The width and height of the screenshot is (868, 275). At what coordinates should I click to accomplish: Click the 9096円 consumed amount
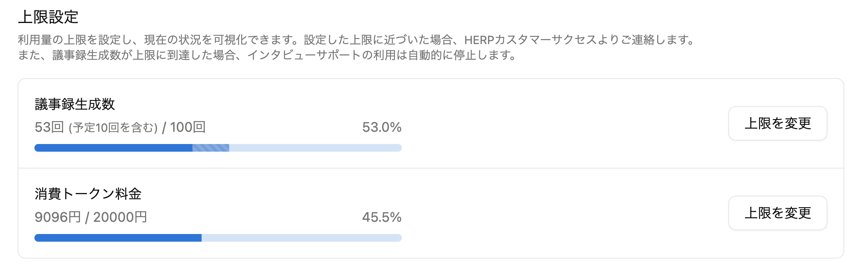(57, 217)
